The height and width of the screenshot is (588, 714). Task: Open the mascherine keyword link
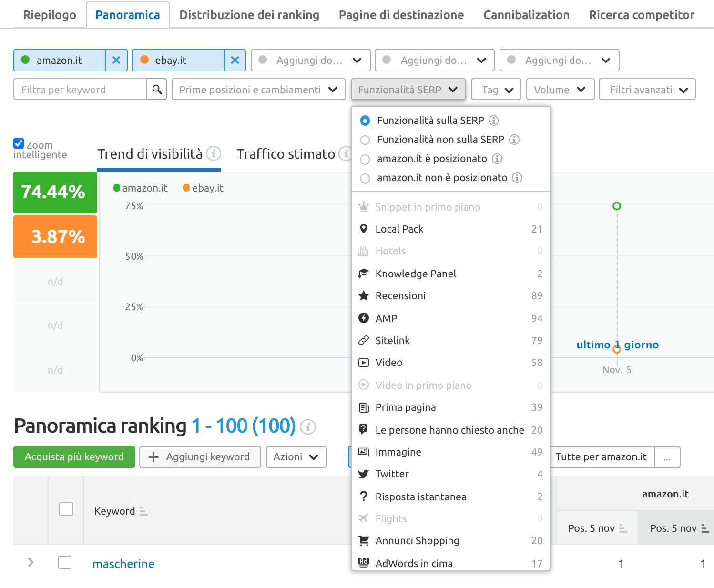(x=123, y=564)
